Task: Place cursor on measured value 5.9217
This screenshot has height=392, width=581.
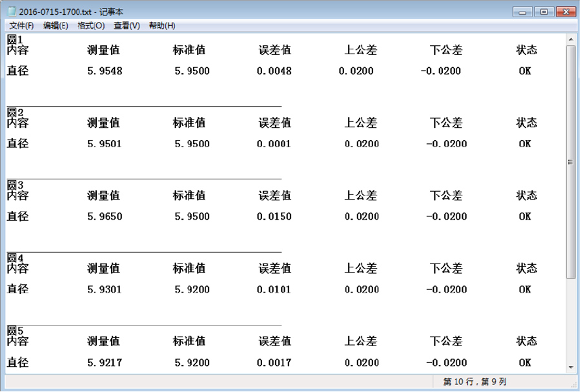Action: [x=105, y=363]
